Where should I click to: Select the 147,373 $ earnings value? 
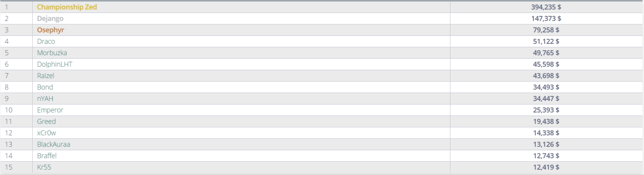(546, 19)
